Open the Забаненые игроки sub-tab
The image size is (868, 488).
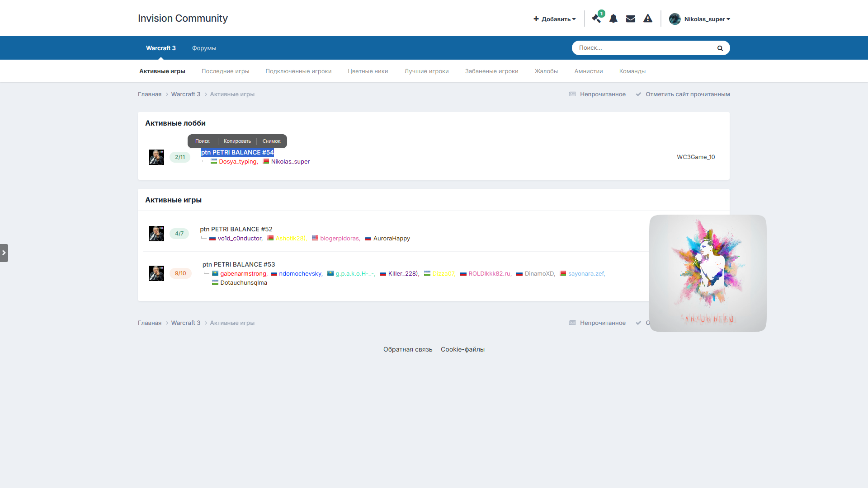492,71
